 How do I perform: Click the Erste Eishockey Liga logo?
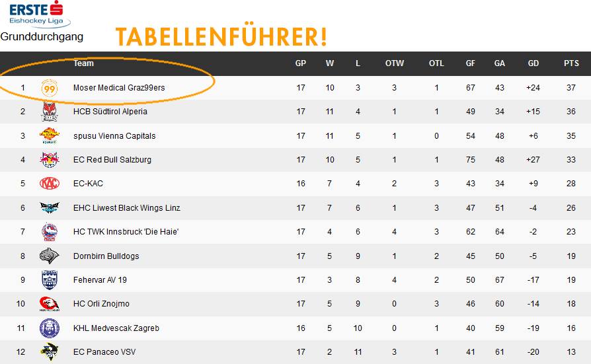click(39, 15)
